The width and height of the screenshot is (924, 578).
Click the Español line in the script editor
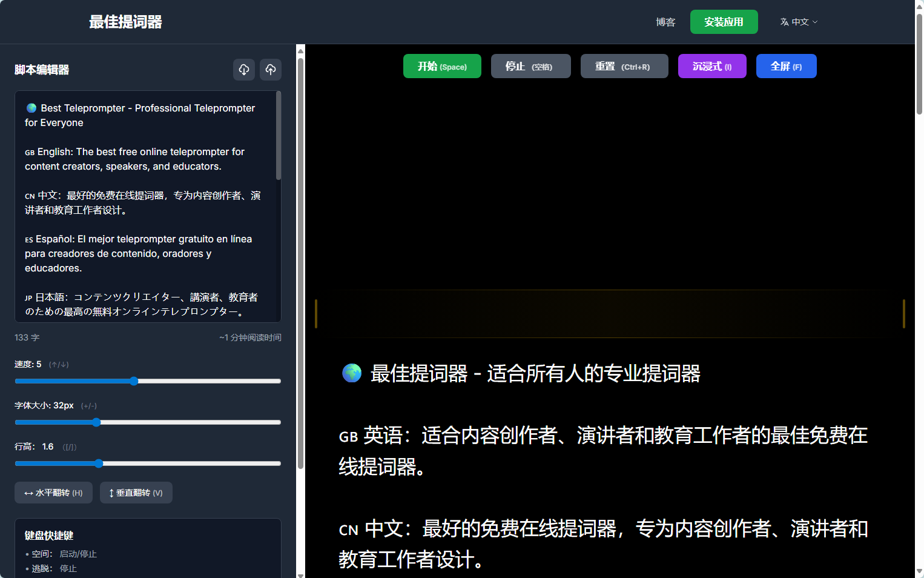[x=139, y=253]
